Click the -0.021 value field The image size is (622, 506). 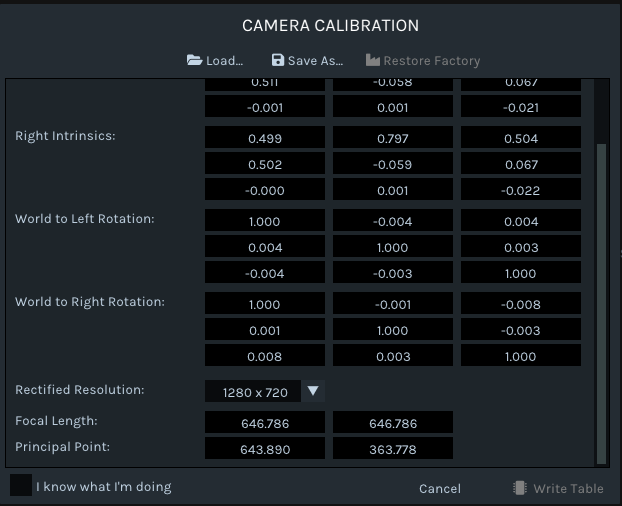point(521,106)
